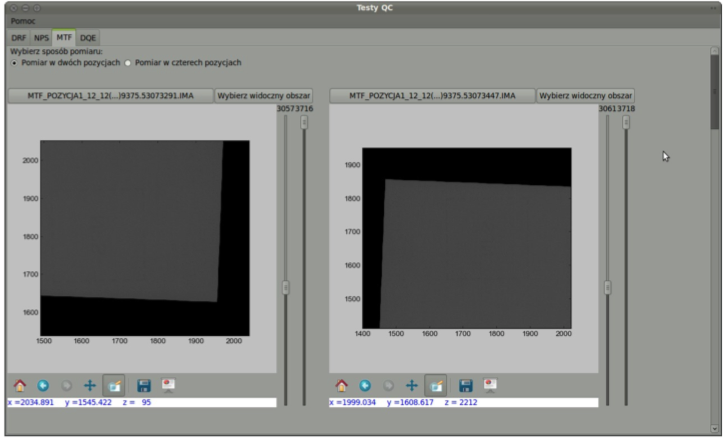724x438 pixels.
Task: Open subplot configuration in left plot toolbar
Action: [x=168, y=384]
